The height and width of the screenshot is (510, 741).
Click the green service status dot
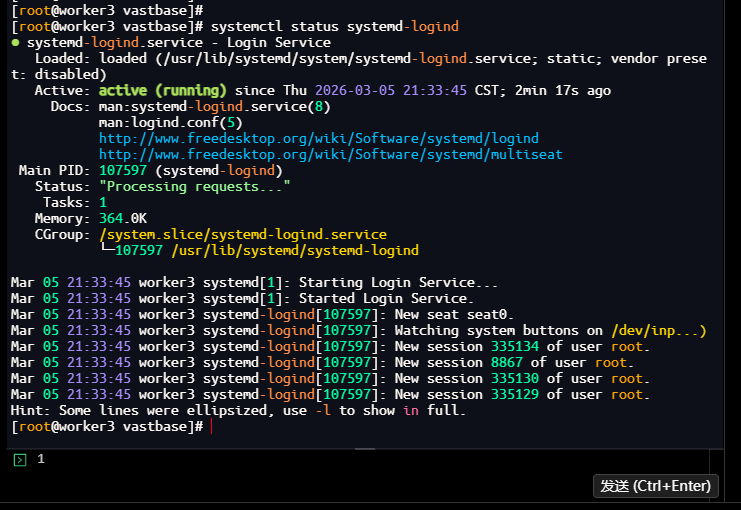(16, 43)
